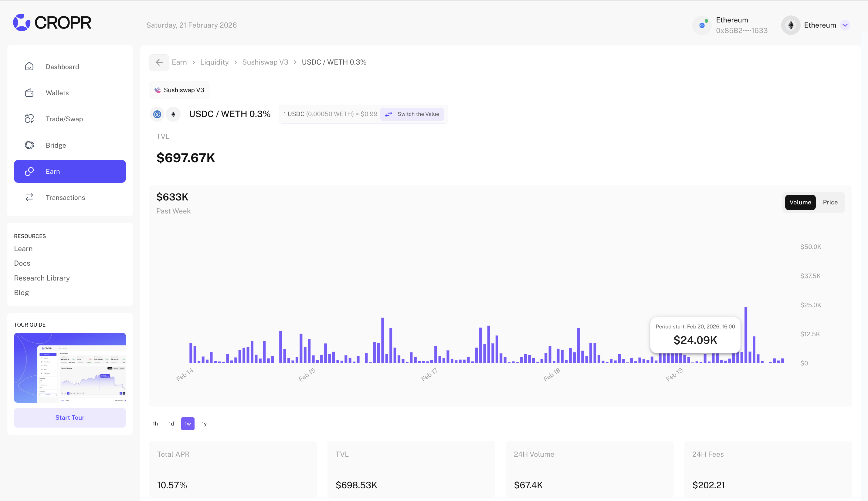Click the Sushiswap V3 breadcrumb link

(x=265, y=62)
